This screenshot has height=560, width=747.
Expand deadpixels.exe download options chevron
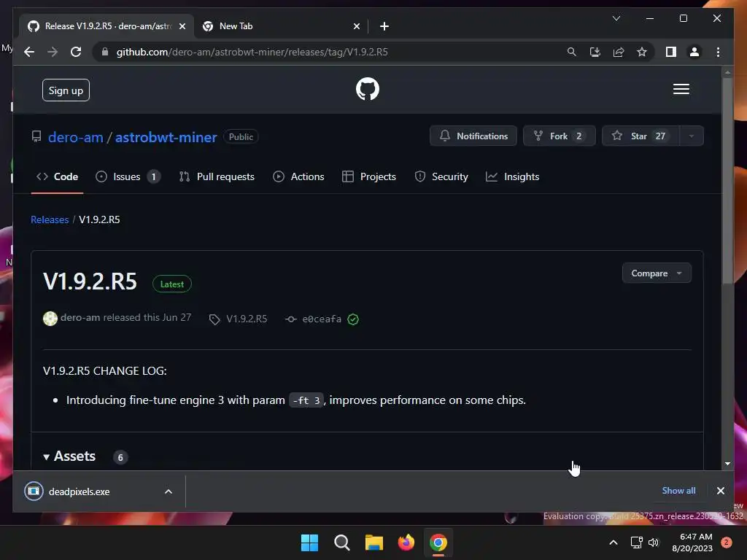(x=169, y=491)
